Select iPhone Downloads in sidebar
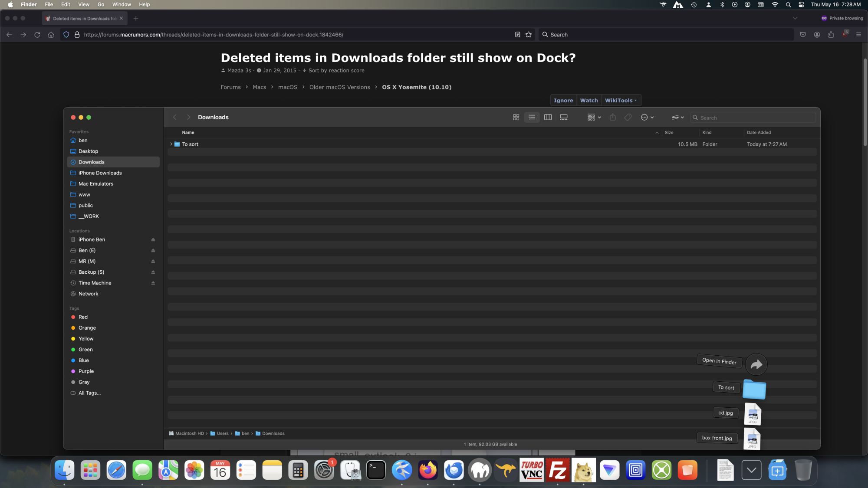 pos(100,173)
